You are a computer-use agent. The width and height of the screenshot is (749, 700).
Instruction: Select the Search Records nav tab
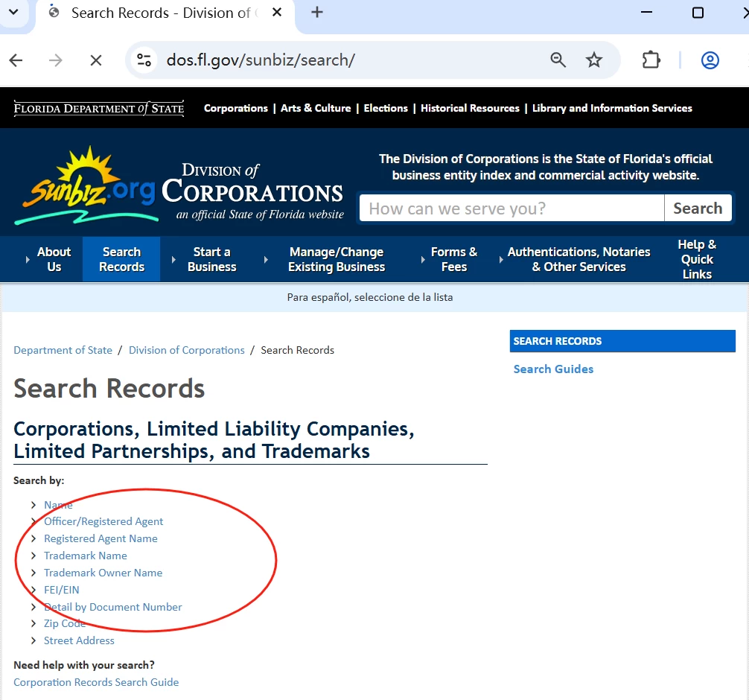tap(121, 259)
